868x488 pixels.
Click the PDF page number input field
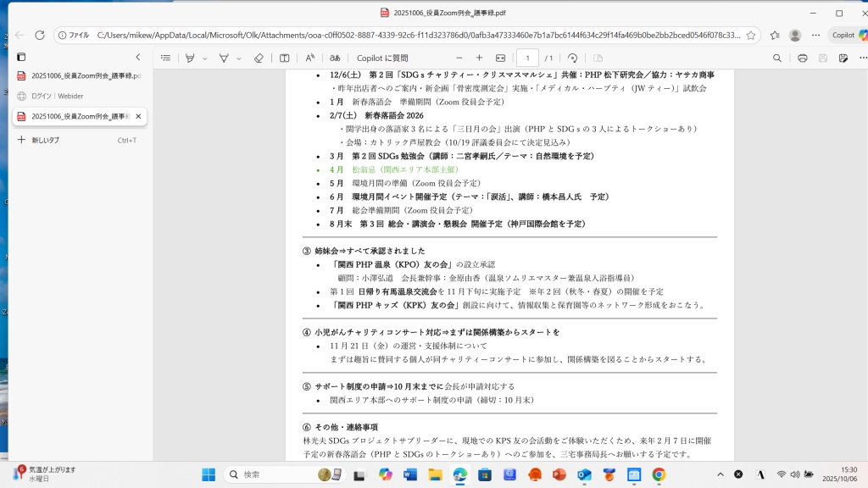[x=527, y=58]
